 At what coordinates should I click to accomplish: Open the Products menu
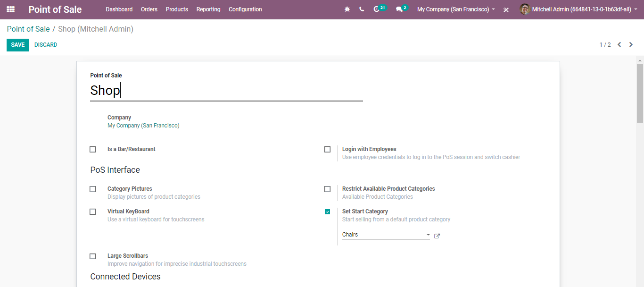[177, 9]
